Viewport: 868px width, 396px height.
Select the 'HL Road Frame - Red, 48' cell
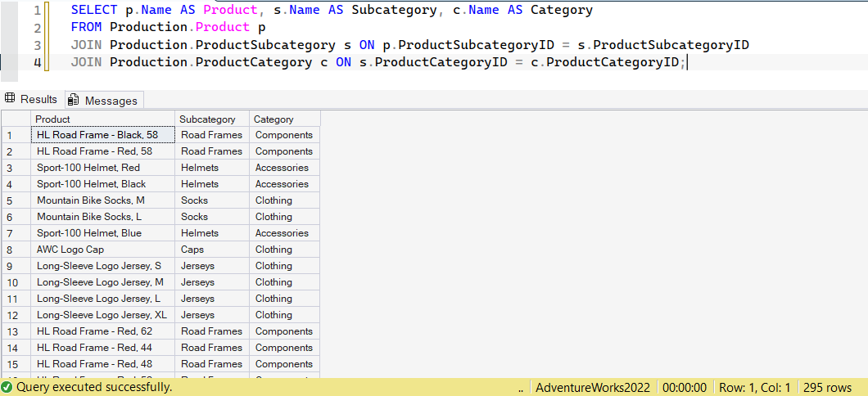(x=103, y=364)
